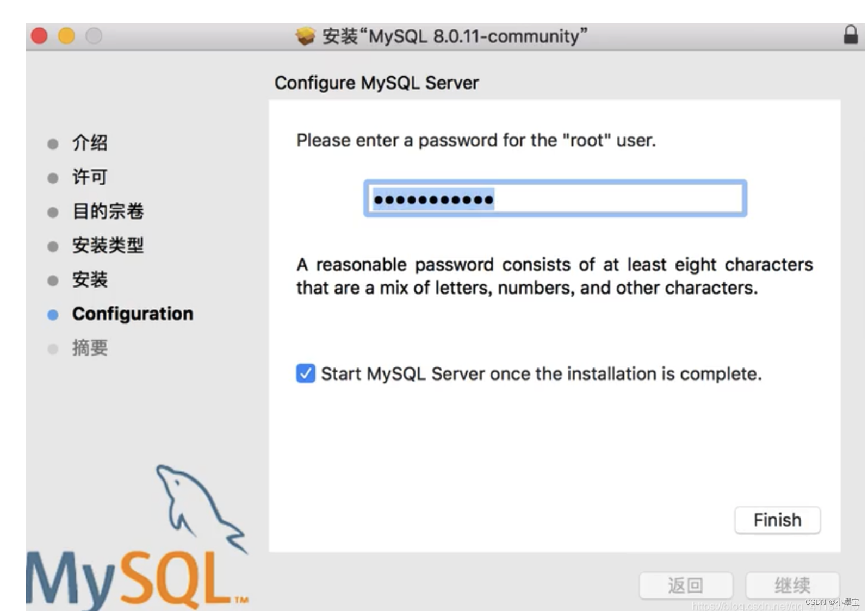
Task: Select the Configuration step in sidebar
Action: point(133,314)
